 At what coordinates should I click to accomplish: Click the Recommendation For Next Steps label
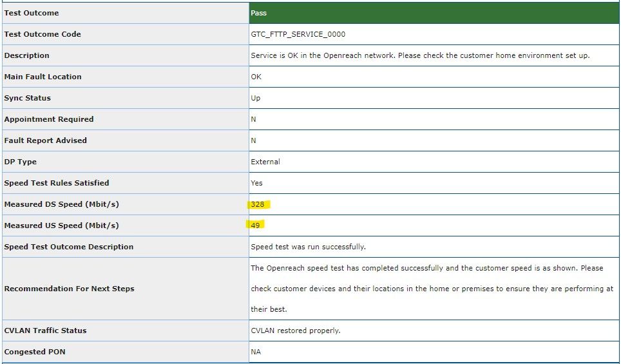69,289
